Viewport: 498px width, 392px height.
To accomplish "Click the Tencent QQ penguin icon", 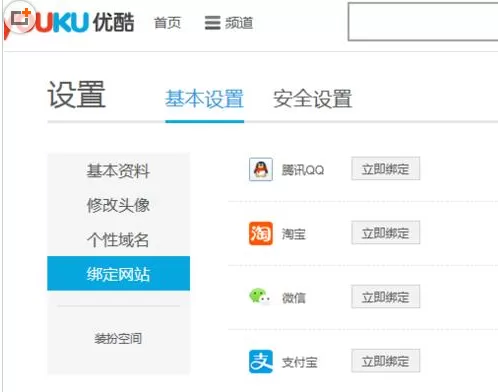I will 261,169.
